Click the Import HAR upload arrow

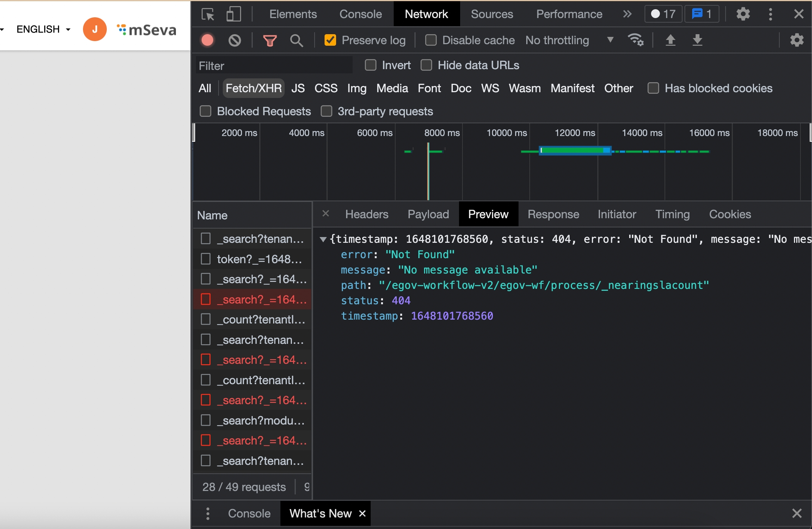(670, 40)
